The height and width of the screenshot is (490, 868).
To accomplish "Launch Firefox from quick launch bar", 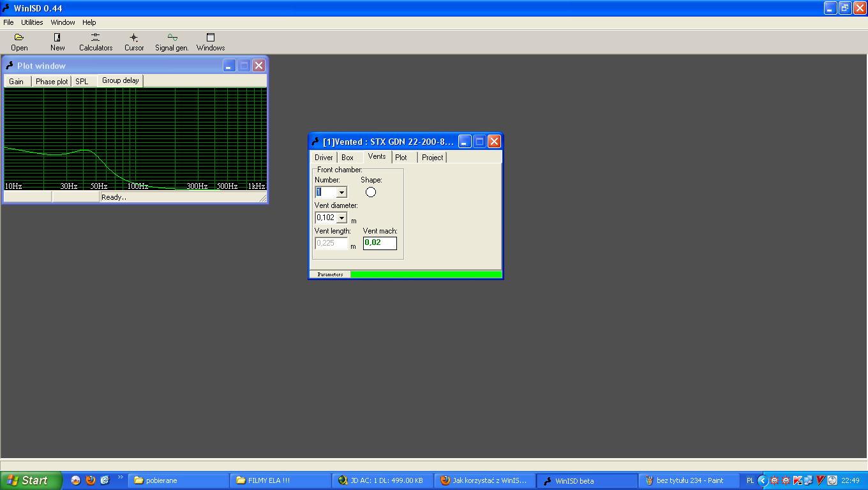I will [90, 480].
